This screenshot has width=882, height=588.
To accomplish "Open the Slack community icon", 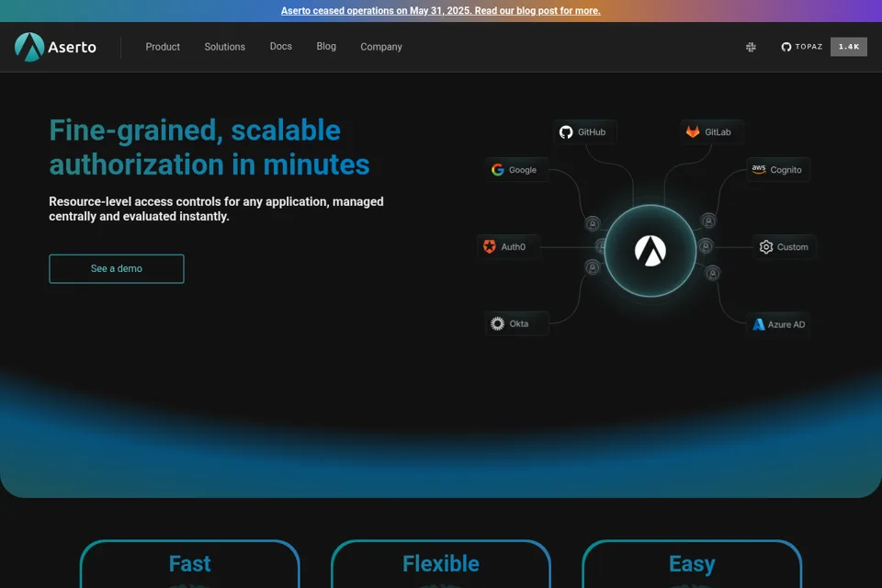I will [x=751, y=47].
